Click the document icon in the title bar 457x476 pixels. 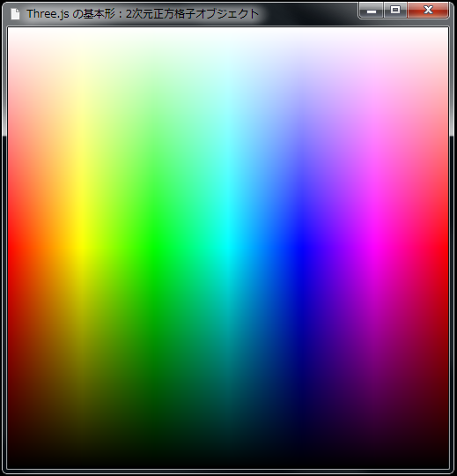pos(15,14)
